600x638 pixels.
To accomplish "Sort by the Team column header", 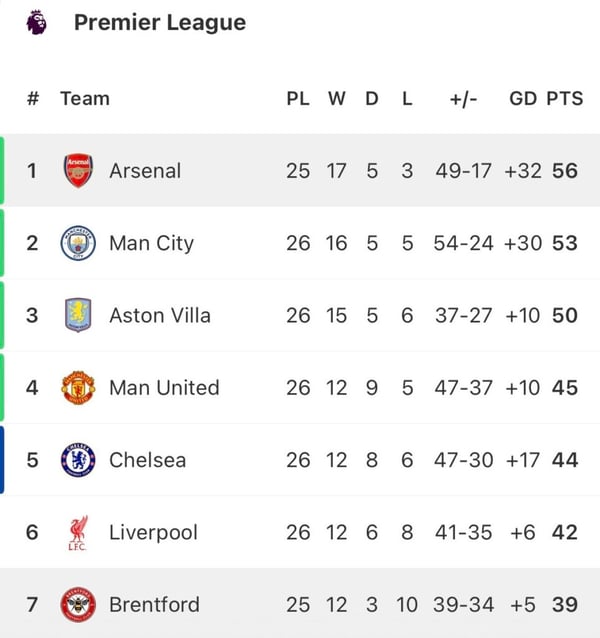I will pos(85,99).
